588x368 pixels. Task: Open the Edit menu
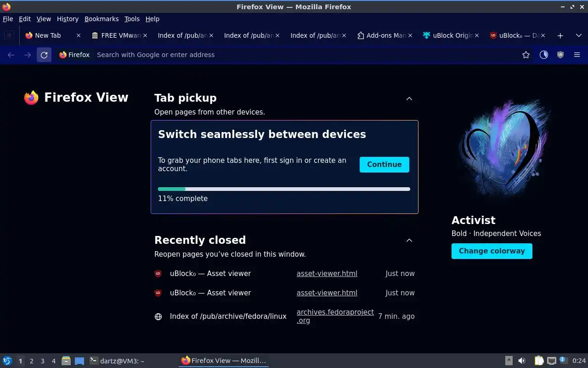coord(25,19)
